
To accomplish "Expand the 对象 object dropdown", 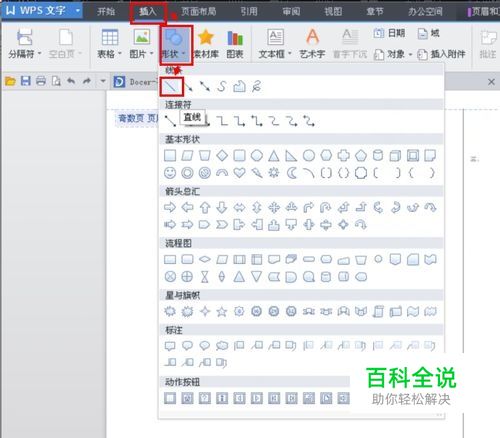I will [410, 54].
